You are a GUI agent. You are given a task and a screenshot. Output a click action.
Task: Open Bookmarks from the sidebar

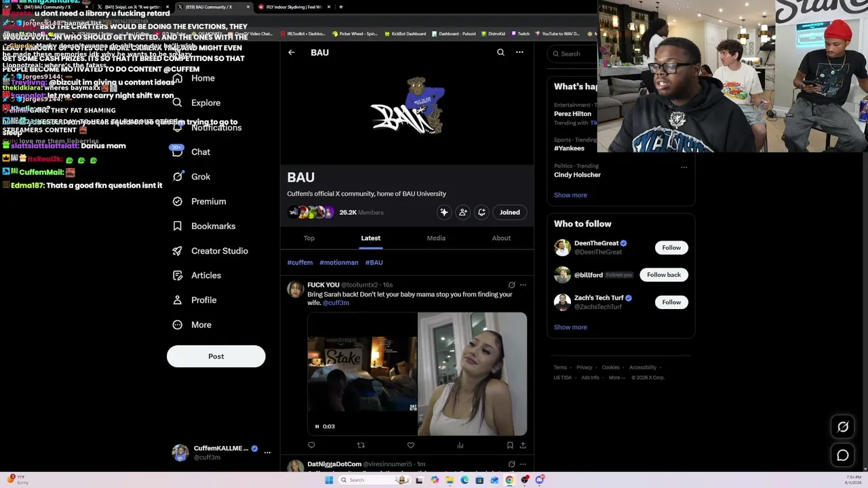(x=203, y=226)
